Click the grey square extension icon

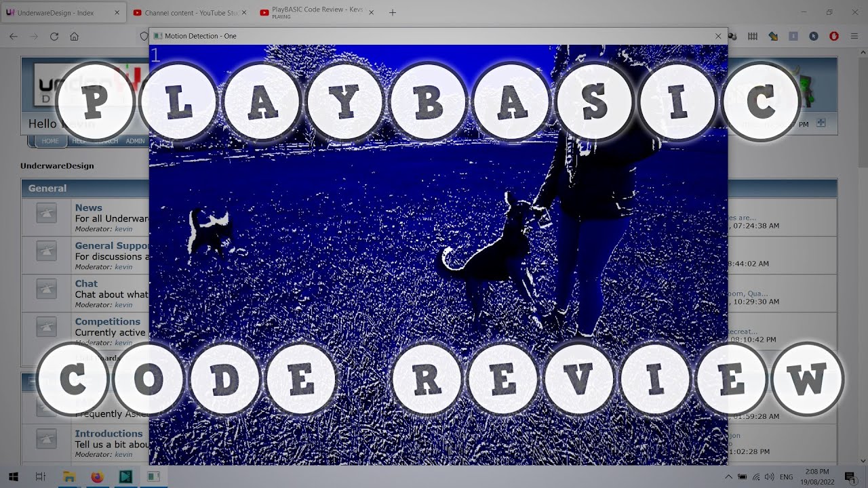click(x=793, y=37)
